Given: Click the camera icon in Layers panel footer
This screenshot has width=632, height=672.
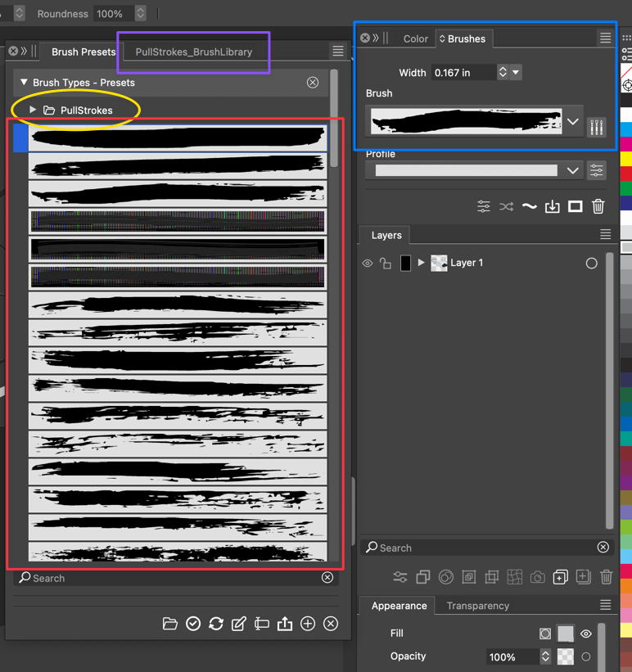Looking at the screenshot, I should [x=537, y=577].
